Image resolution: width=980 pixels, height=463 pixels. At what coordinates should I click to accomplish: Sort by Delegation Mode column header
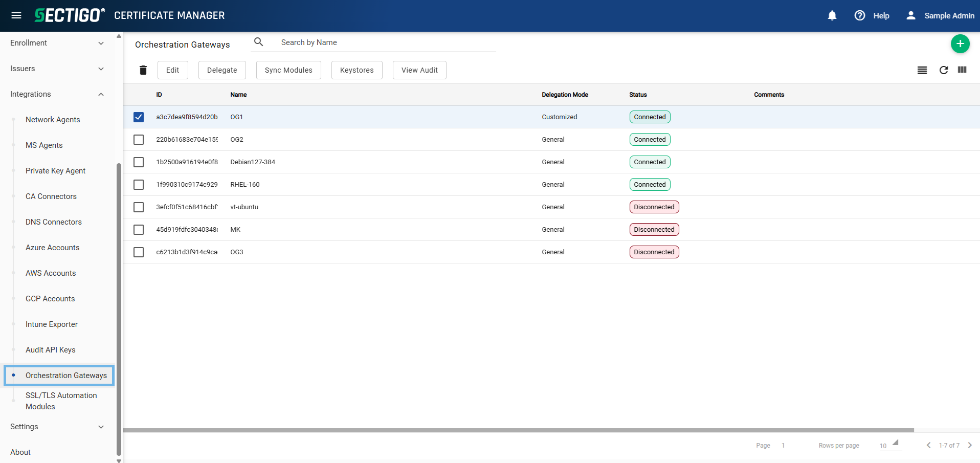point(565,95)
